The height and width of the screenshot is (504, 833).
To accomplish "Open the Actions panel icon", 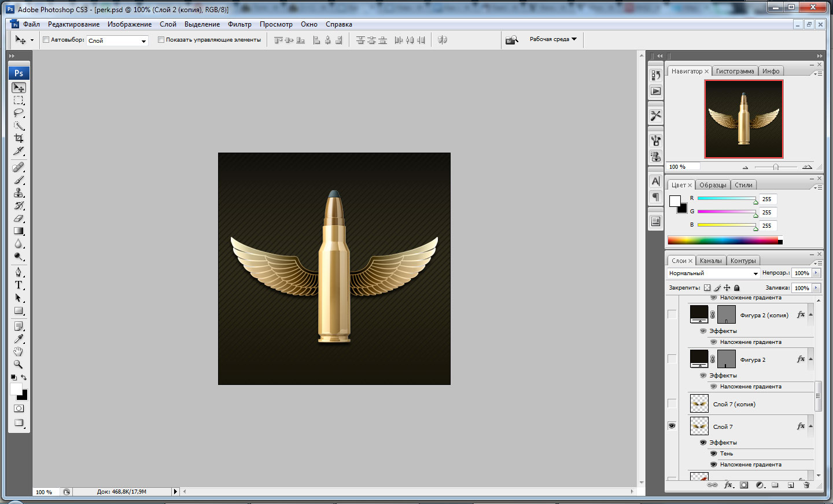I will pos(655,91).
